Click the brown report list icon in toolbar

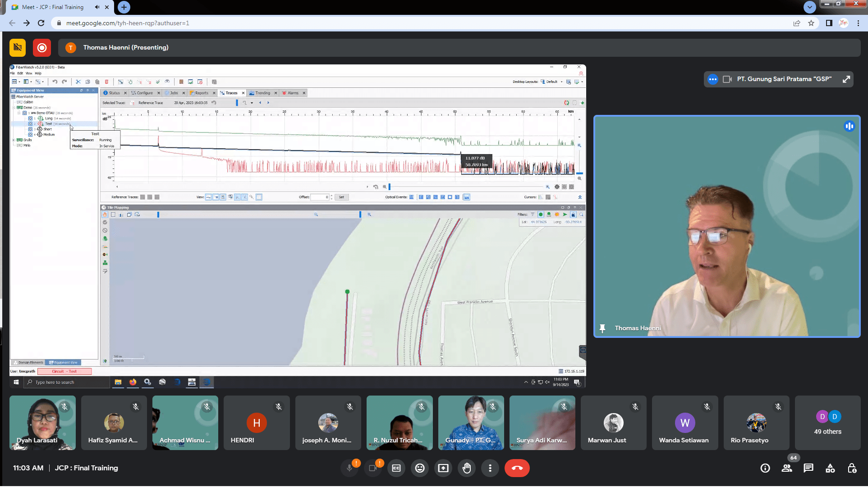point(181,82)
